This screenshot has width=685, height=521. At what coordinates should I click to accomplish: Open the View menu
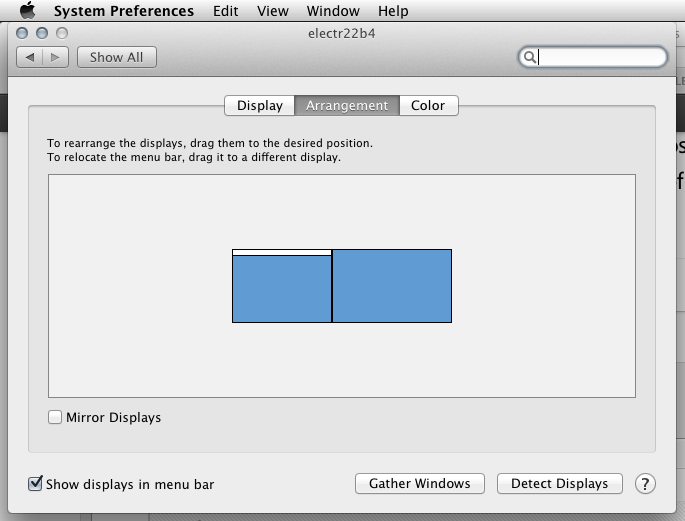(x=272, y=11)
